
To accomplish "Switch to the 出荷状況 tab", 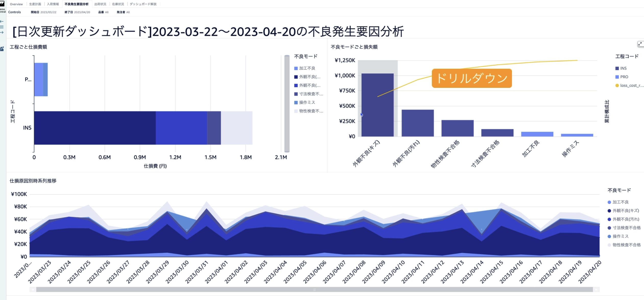I will tap(100, 4).
